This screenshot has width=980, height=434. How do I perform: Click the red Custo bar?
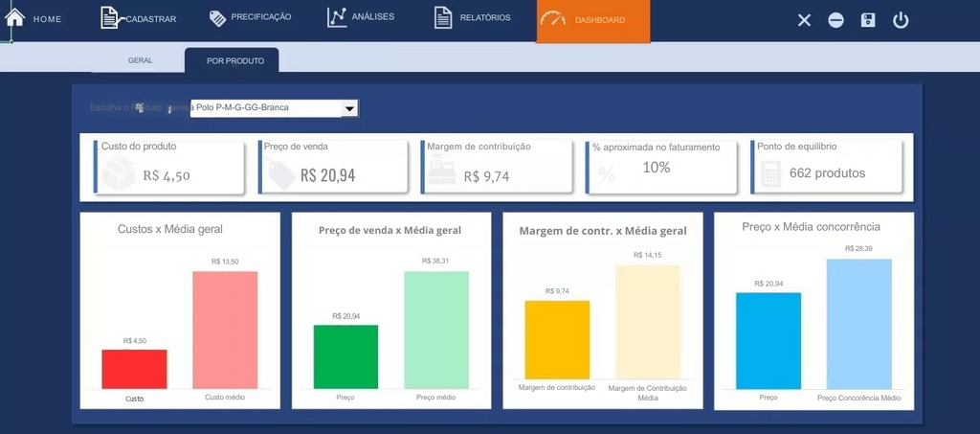[x=135, y=369]
